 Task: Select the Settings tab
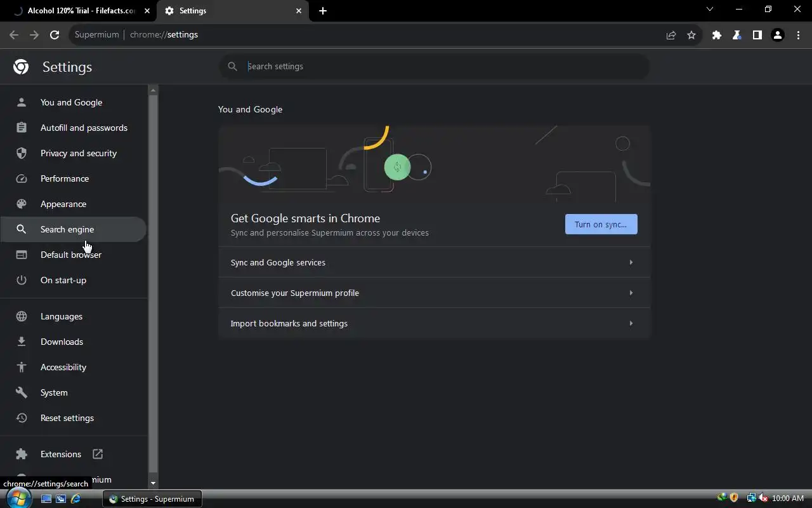pyautogui.click(x=232, y=11)
